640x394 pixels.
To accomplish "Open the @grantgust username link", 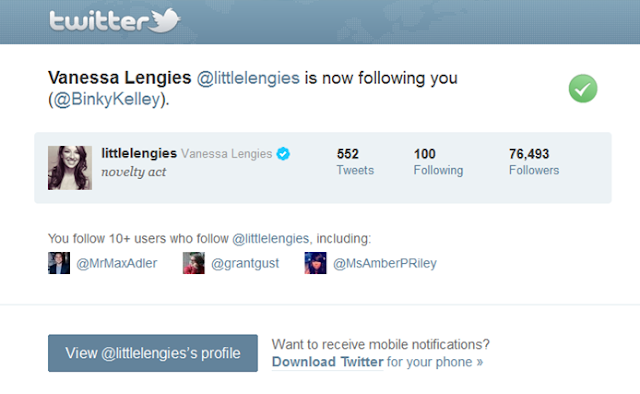I will [x=245, y=263].
